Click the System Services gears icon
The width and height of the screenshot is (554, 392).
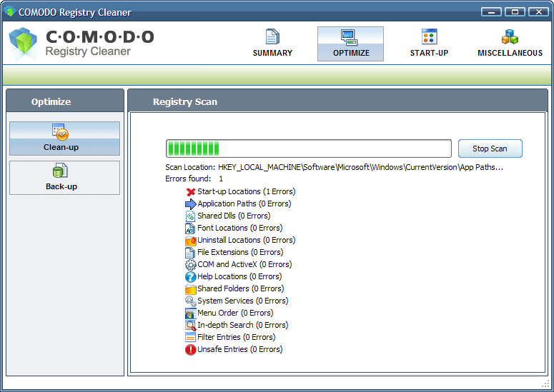(x=191, y=301)
